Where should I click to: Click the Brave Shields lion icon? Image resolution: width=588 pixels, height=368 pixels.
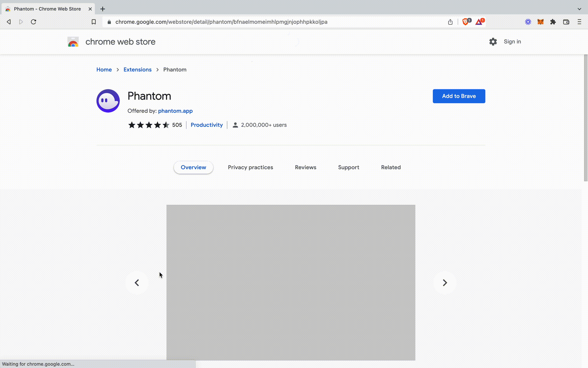(465, 22)
